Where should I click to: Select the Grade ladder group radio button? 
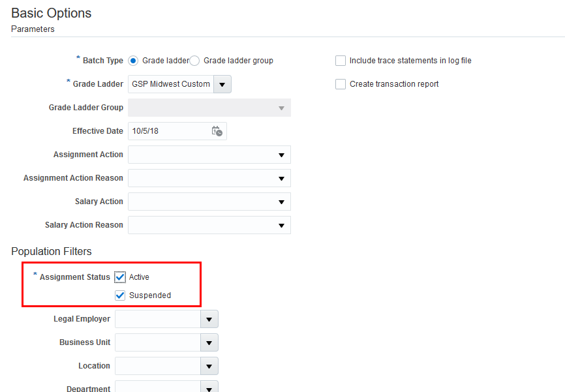tap(194, 61)
